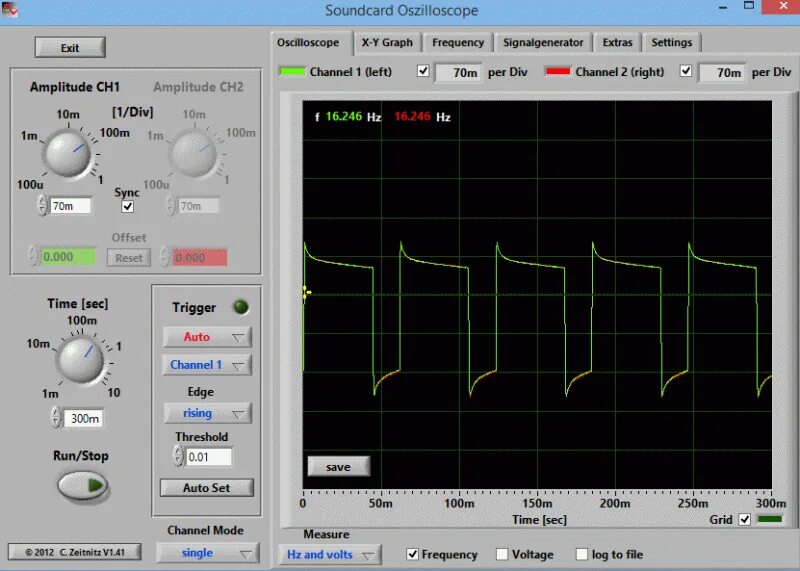Click the Time [sec] knob
Viewport: 800px width, 571px height.
click(80, 360)
